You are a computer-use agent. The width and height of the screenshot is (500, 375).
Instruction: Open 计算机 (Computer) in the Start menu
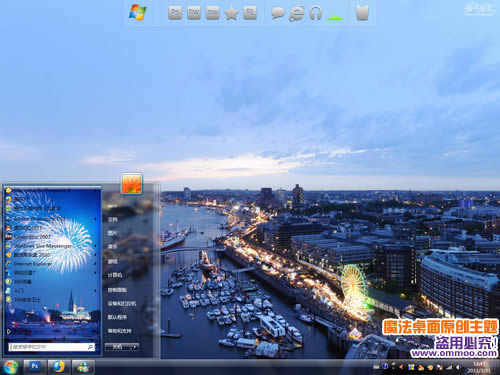[x=115, y=275]
